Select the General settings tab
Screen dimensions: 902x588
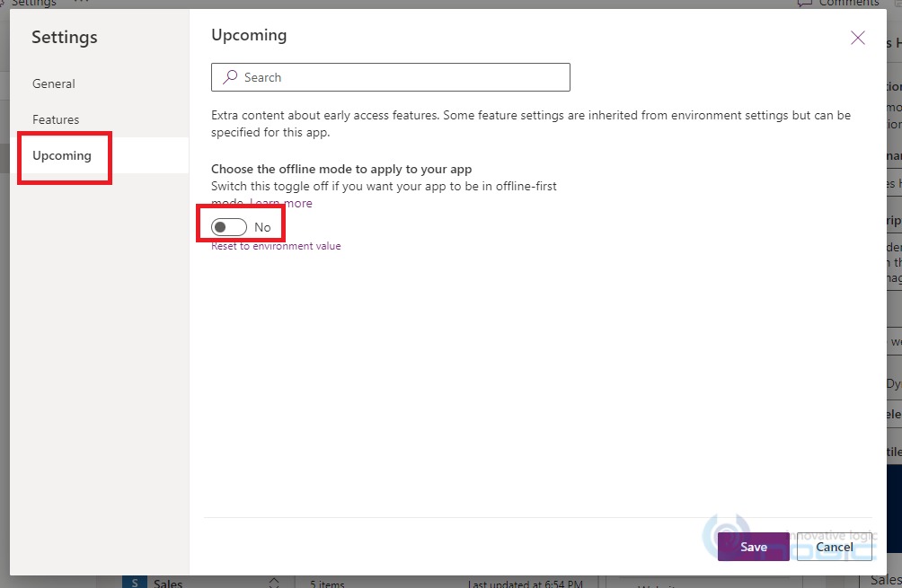coord(53,83)
